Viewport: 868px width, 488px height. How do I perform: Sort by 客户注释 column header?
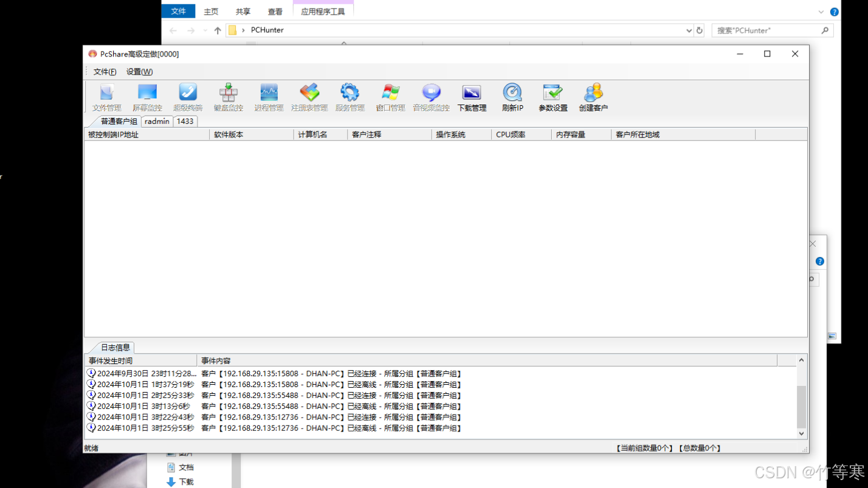pos(389,135)
